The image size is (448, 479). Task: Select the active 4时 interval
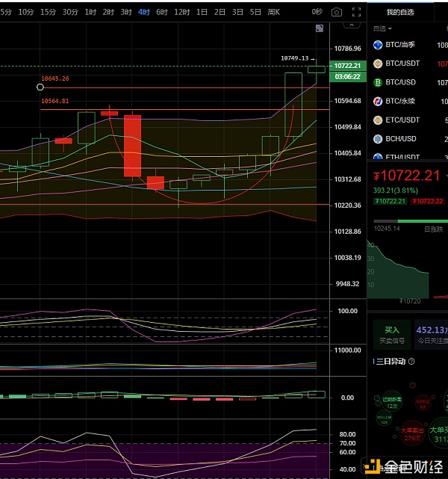[x=144, y=12]
